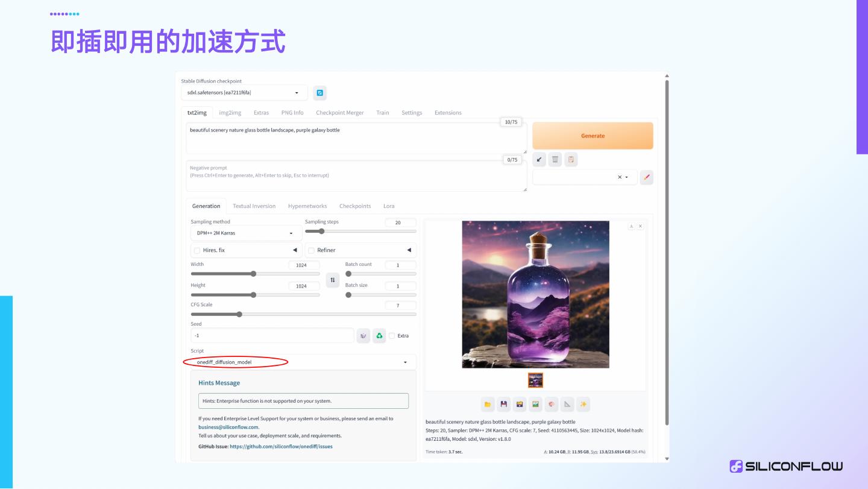Open the Stable Diffusion checkpoint dropdown
Screen dimensions: 868x489
tap(244, 93)
